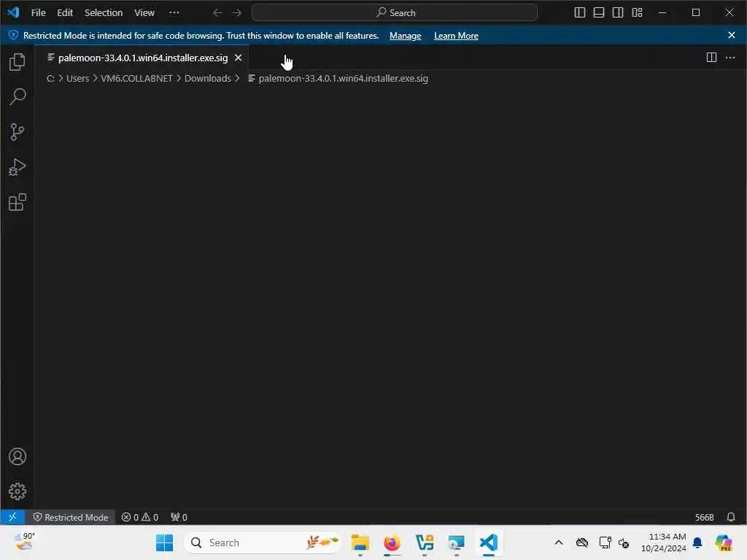Image resolution: width=747 pixels, height=560 pixels.
Task: Open the Manage gear icon
Action: (18, 491)
